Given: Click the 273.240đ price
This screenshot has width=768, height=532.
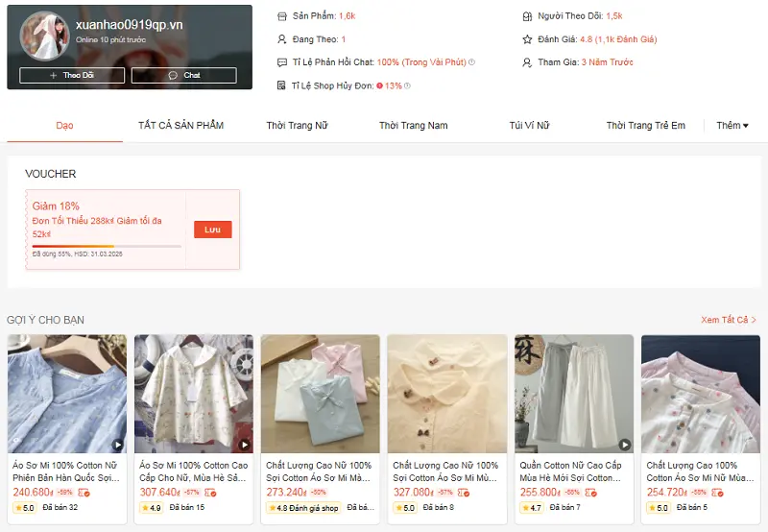Looking at the screenshot, I should [x=286, y=493].
